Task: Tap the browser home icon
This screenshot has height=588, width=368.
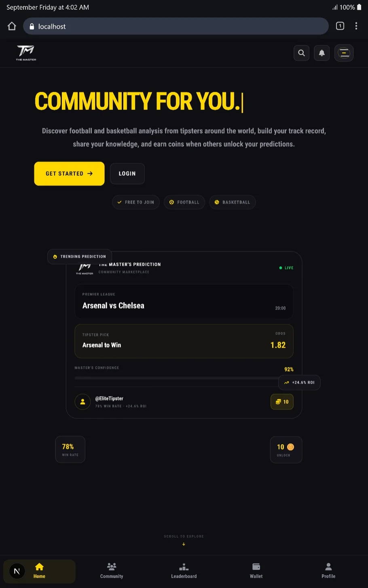Action: 12,26
